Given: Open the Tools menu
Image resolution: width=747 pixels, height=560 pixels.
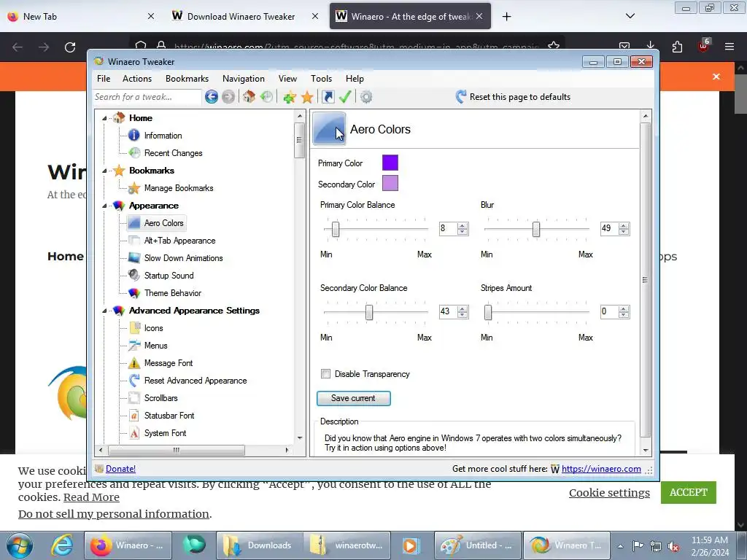Looking at the screenshot, I should point(321,79).
